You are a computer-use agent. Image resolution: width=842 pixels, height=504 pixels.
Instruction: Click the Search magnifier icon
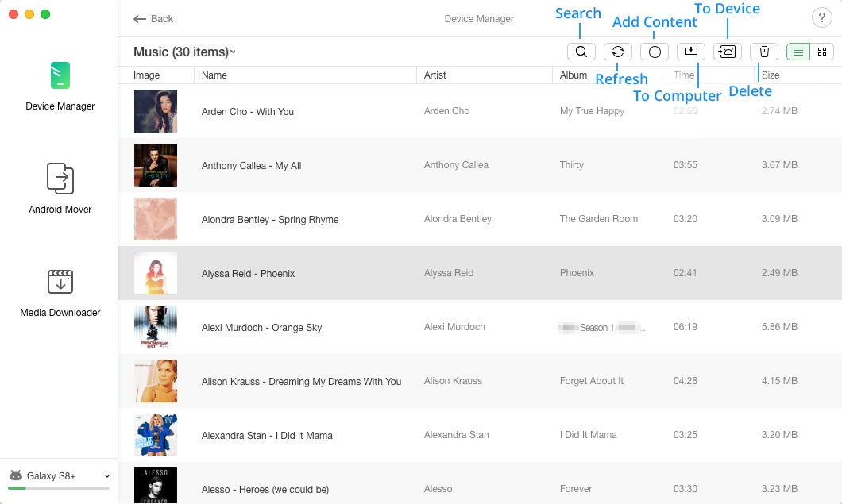click(x=581, y=52)
